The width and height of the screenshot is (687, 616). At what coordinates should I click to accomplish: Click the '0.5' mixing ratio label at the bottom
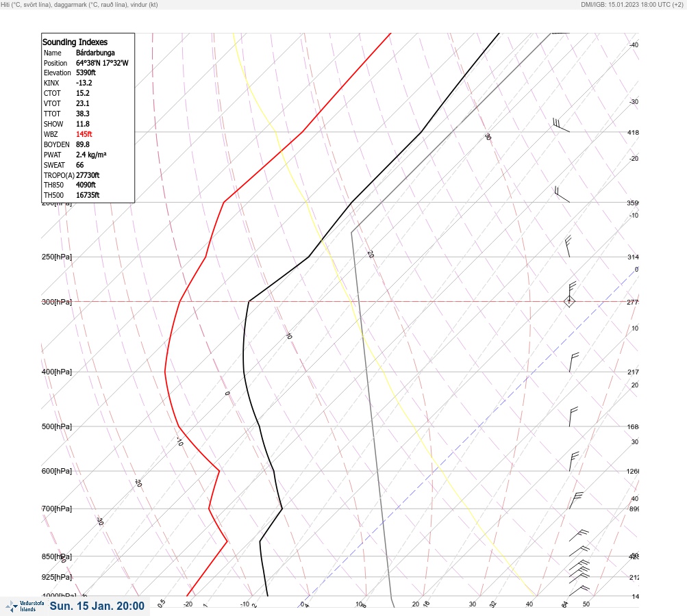click(162, 603)
